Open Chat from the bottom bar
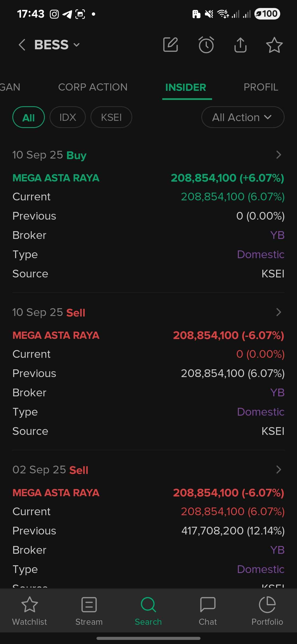Viewport: 297px width, 644px height. (x=208, y=610)
